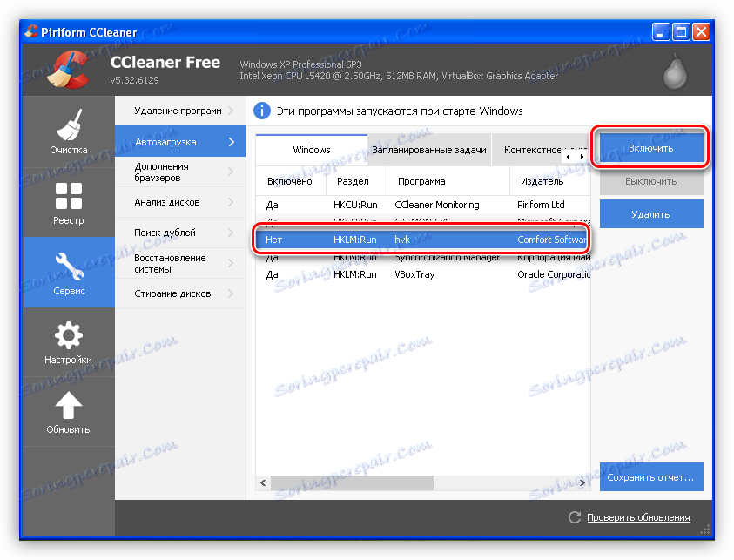
Task: Open Удаление программ menu item
Action: tap(180, 111)
